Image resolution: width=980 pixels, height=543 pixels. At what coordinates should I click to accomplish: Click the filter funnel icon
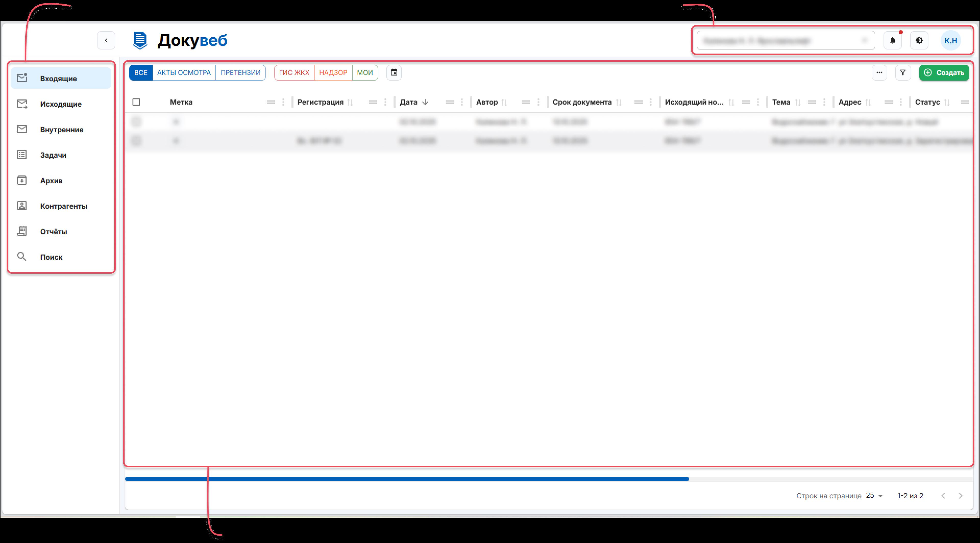tap(903, 73)
